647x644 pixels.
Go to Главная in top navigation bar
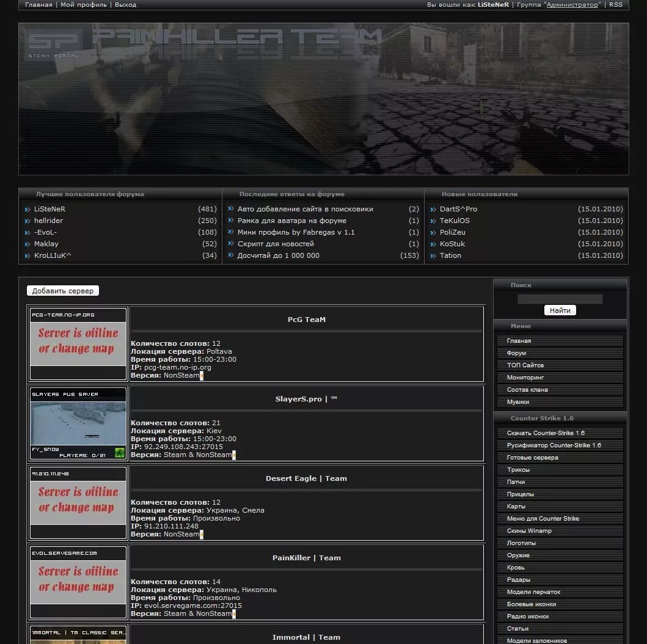pyautogui.click(x=38, y=4)
